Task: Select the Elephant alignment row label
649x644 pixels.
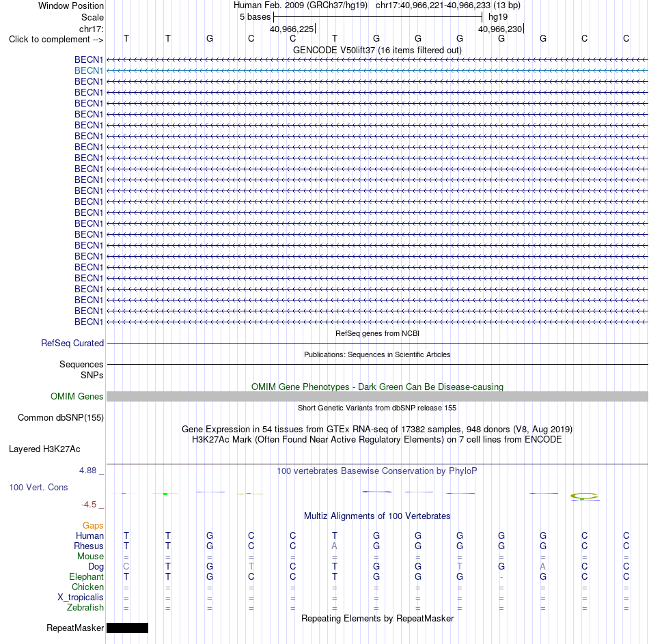Action: click(x=86, y=577)
